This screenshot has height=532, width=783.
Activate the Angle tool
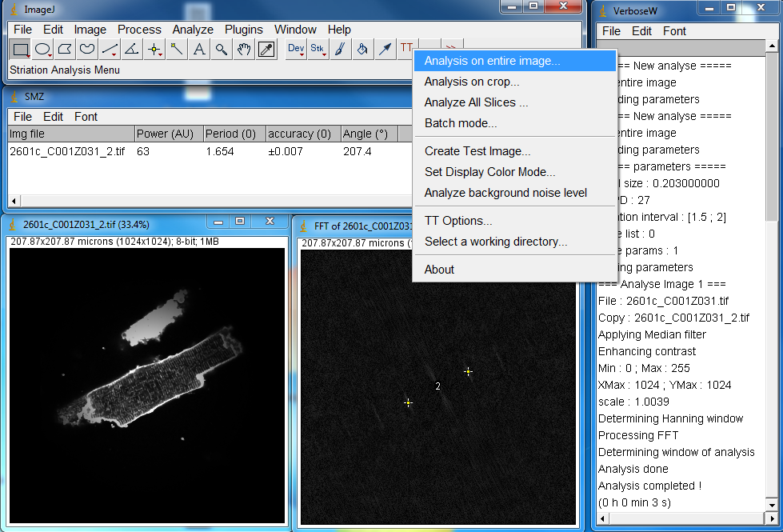(132, 49)
